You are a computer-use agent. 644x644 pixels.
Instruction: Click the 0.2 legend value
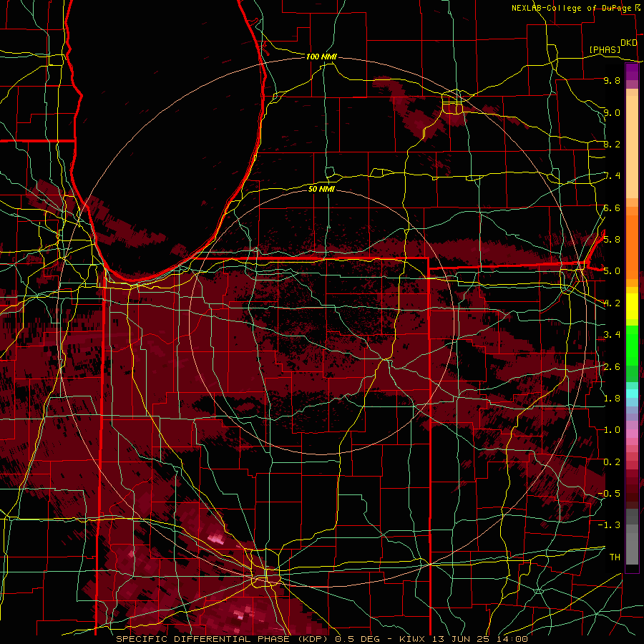(x=612, y=462)
